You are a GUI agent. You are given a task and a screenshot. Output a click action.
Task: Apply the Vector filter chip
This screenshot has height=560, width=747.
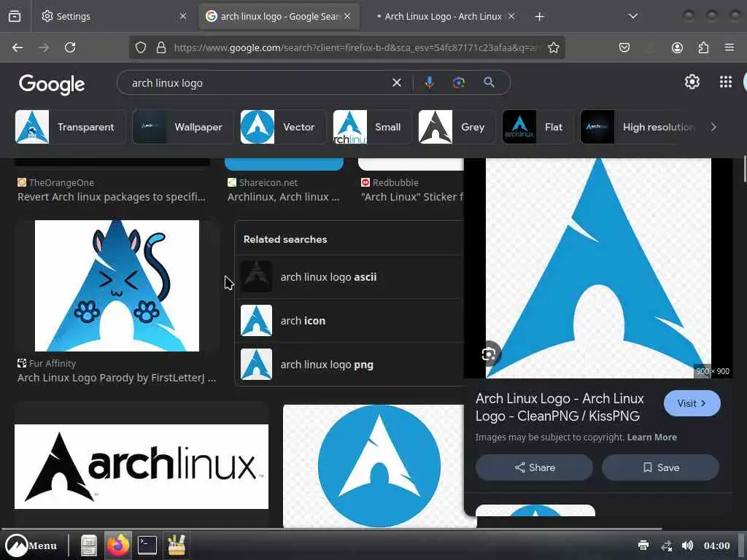coord(283,127)
